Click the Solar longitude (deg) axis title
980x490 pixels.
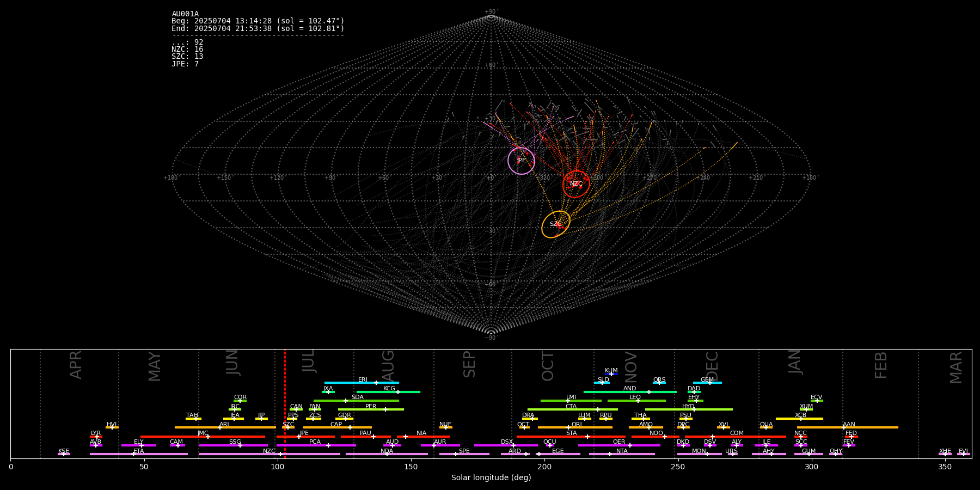491,478
